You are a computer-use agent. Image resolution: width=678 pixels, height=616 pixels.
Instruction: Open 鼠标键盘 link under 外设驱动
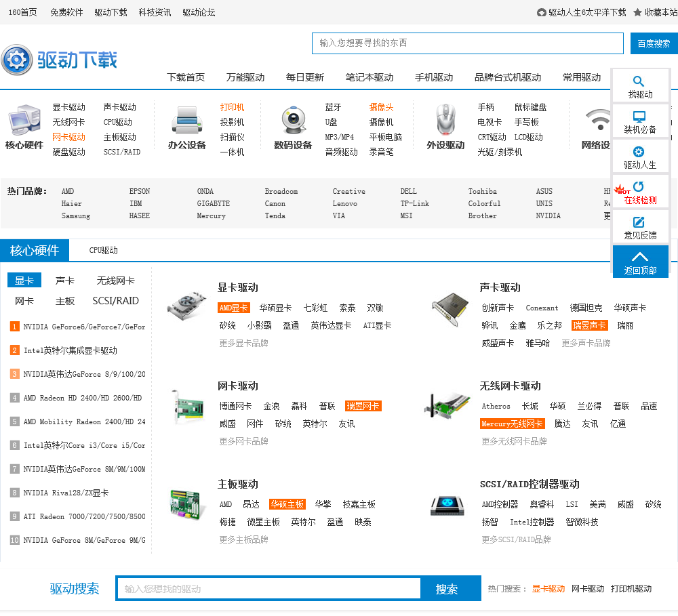531,107
